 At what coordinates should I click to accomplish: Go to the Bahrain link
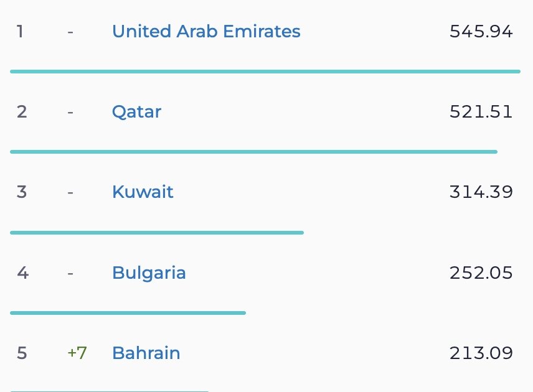pos(146,353)
